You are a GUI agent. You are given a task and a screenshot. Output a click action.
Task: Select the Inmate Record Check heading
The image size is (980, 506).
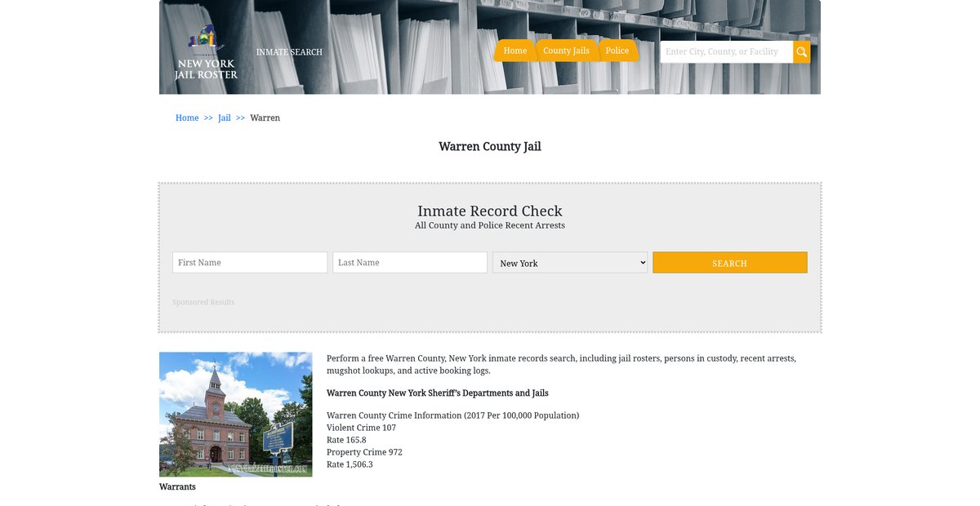pyautogui.click(x=490, y=211)
